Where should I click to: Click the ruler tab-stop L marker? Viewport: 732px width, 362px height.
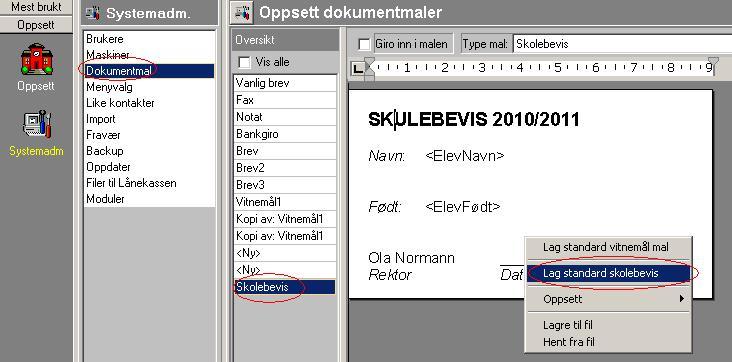tap(358, 69)
